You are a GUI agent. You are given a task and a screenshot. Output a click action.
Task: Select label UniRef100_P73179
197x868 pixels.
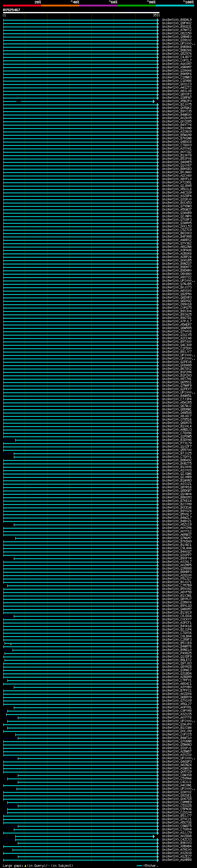coord(177,443)
